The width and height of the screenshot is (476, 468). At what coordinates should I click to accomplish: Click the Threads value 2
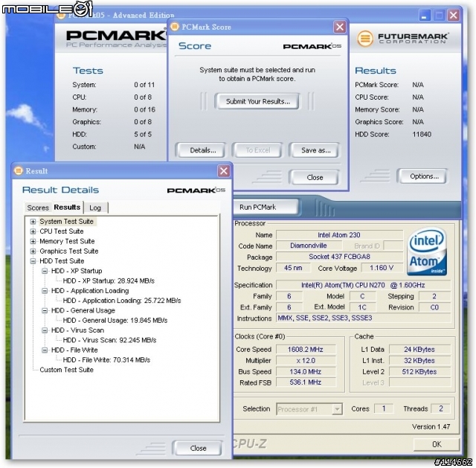tap(441, 408)
